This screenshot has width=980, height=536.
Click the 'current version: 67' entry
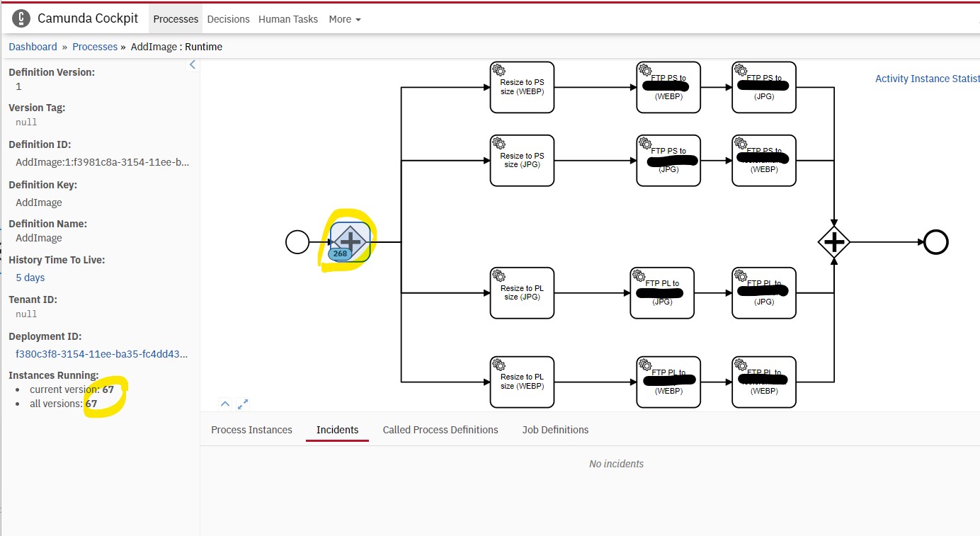pos(72,389)
